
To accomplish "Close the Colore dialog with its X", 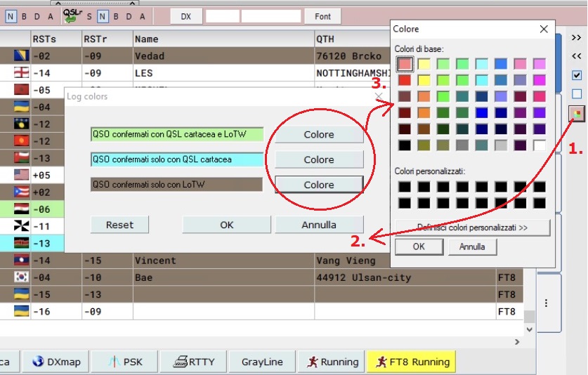I will pos(544,29).
